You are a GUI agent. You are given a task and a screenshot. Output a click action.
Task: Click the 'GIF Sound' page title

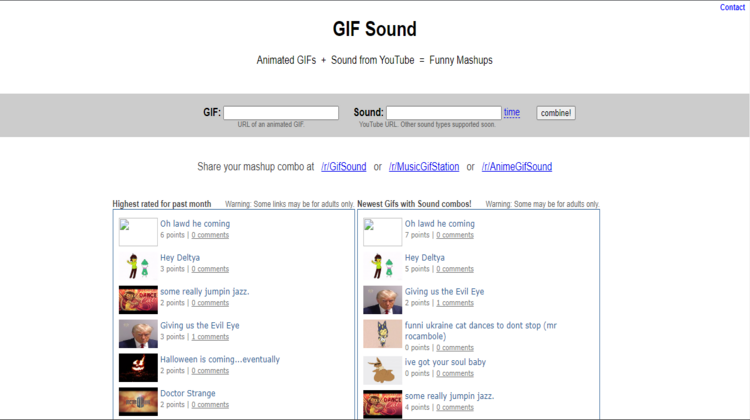[x=375, y=29]
